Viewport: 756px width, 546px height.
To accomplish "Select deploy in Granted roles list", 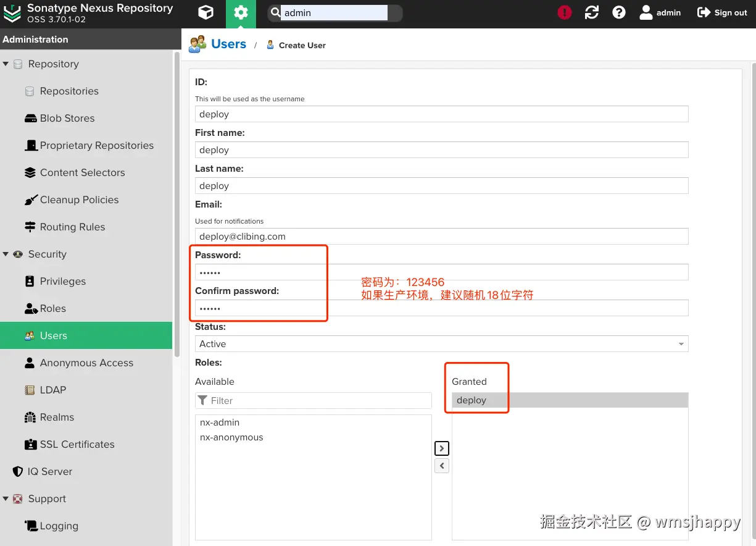I will pos(570,400).
